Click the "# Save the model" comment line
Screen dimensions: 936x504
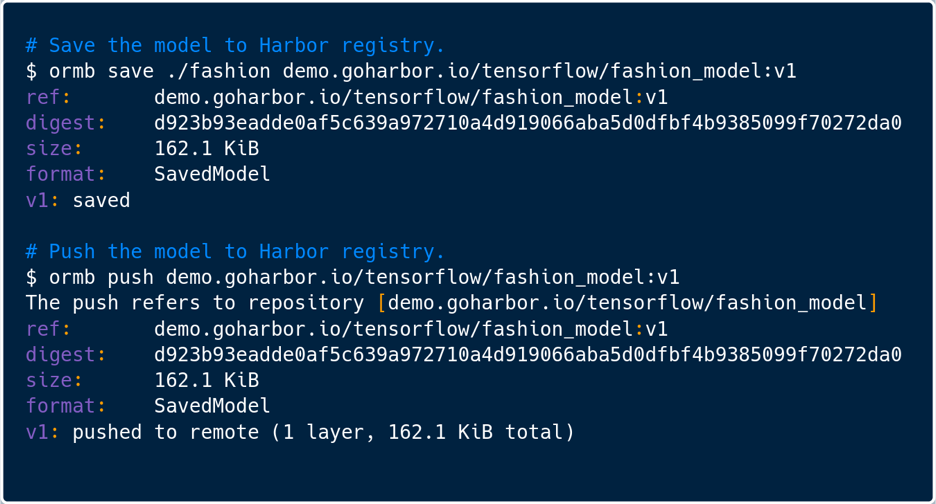[x=235, y=46]
